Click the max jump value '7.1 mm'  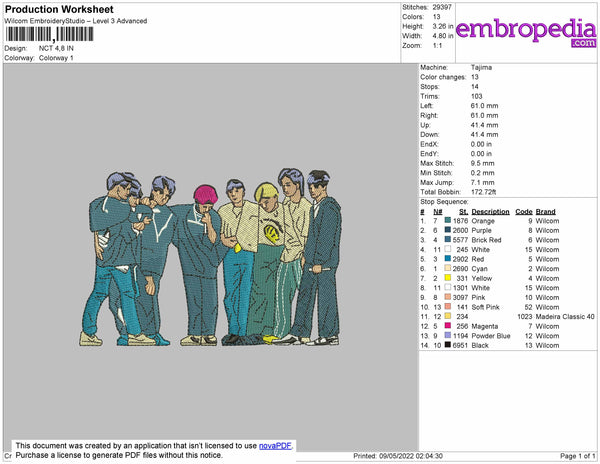(x=483, y=182)
